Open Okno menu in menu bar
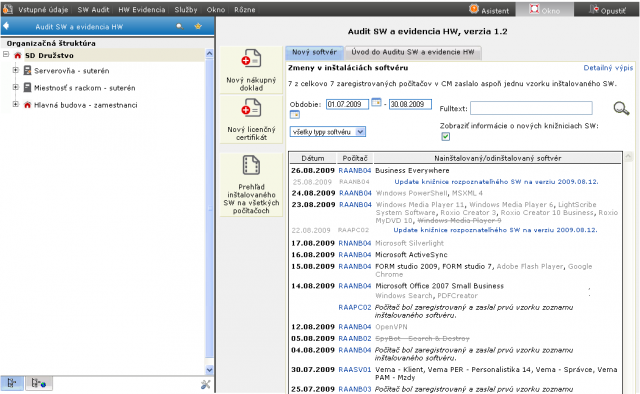 pos(216,9)
